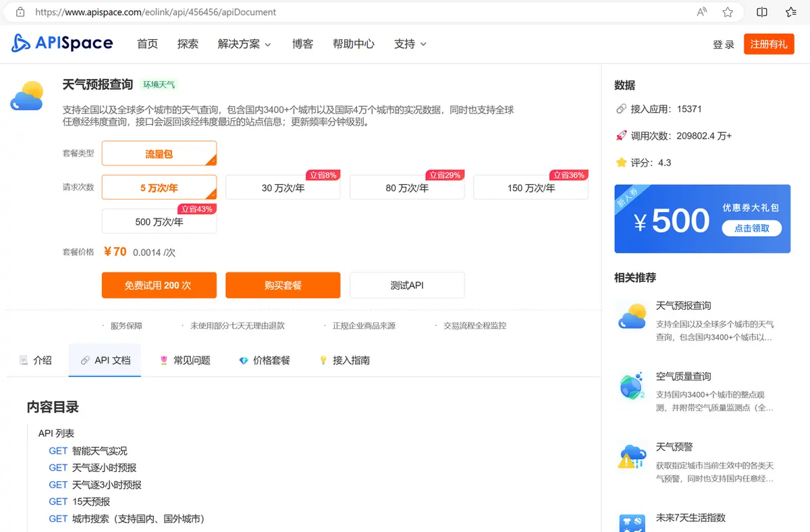Click the document icon on the 介绍 tab
The width and height of the screenshot is (810, 532).
pyautogui.click(x=24, y=361)
